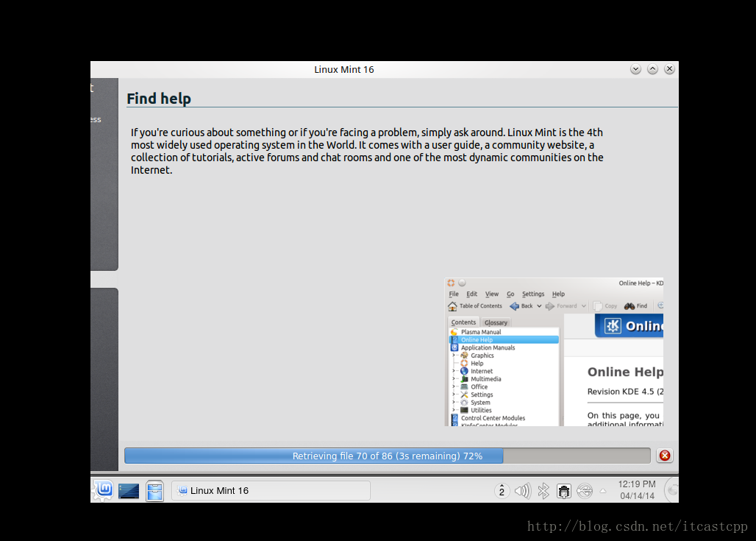The width and height of the screenshot is (756, 541).
Task: Click the blue show desktop icon in taskbar
Action: coord(129,491)
